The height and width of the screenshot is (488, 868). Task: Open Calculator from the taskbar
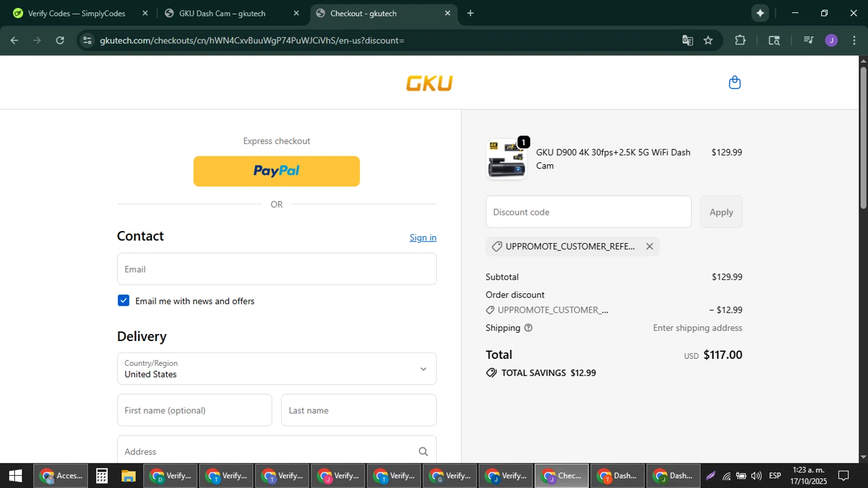(x=102, y=476)
